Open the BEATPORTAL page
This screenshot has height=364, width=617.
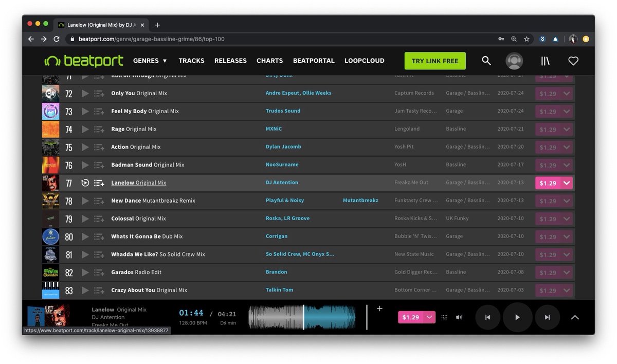(x=314, y=61)
